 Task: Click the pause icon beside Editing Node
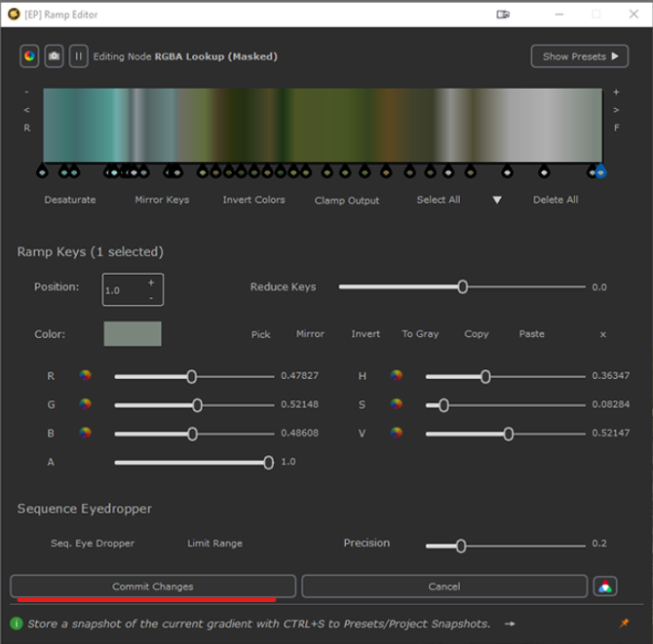click(x=78, y=57)
